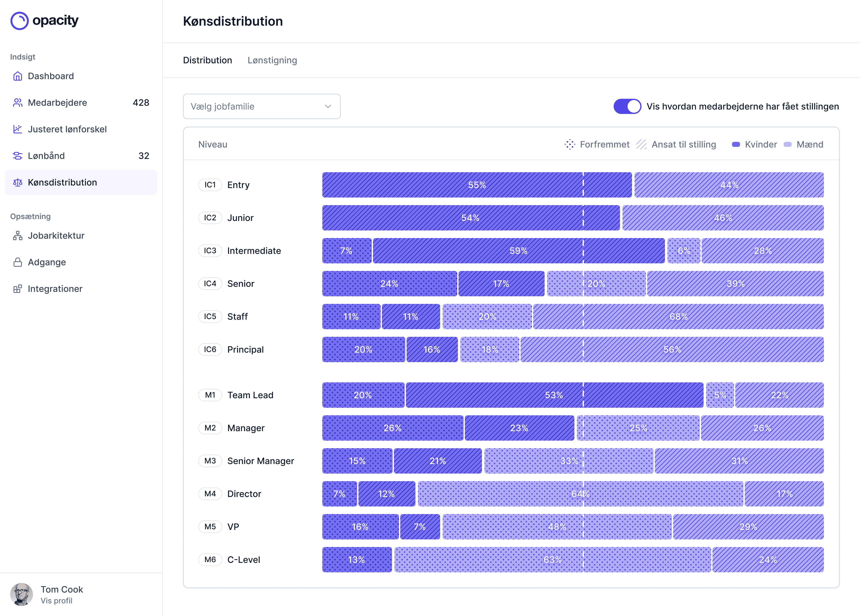Switch to the Lønstigning tab

tap(272, 60)
